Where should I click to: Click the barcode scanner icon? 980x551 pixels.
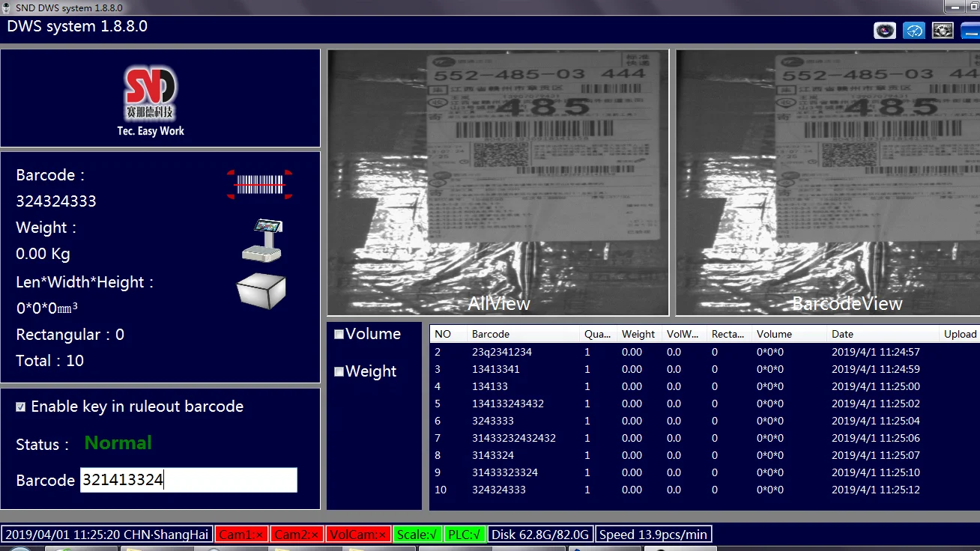point(259,184)
